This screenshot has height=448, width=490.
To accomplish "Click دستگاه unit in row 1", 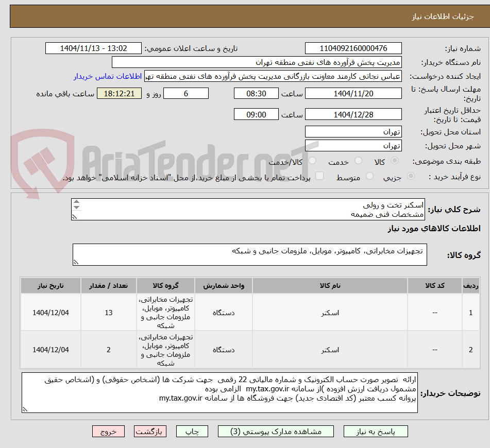I will click(x=224, y=313).
